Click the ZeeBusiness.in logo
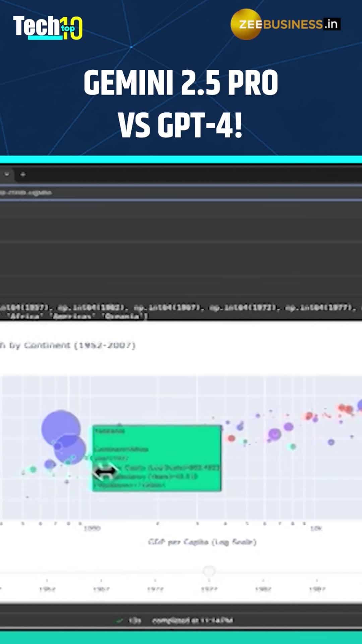 pos(286,24)
